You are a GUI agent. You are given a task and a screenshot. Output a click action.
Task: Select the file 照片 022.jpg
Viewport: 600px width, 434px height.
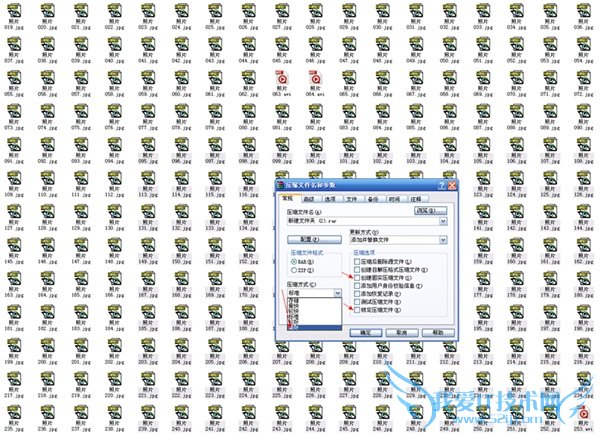pyautogui.click(x=114, y=16)
